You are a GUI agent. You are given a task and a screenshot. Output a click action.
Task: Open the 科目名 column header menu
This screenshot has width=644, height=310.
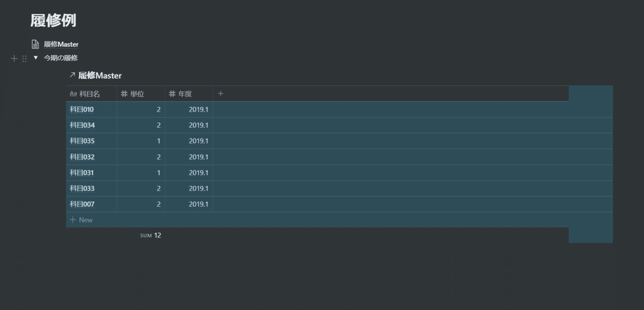(x=90, y=94)
